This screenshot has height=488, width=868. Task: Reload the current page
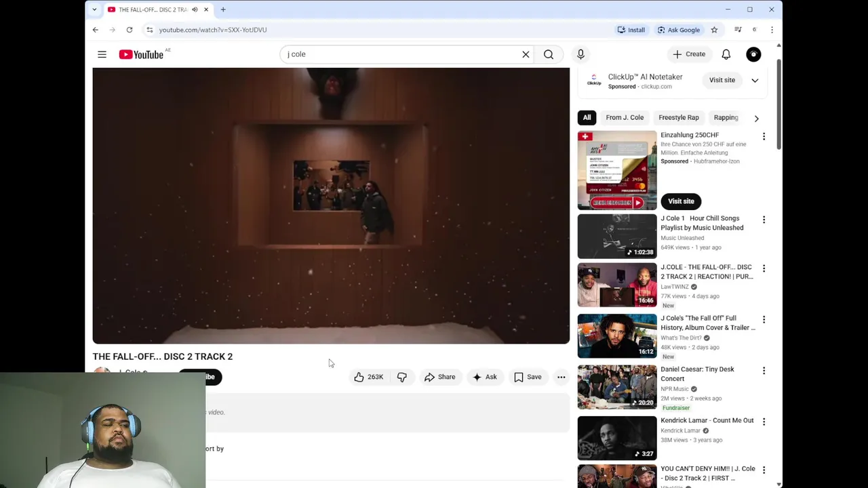coord(130,30)
